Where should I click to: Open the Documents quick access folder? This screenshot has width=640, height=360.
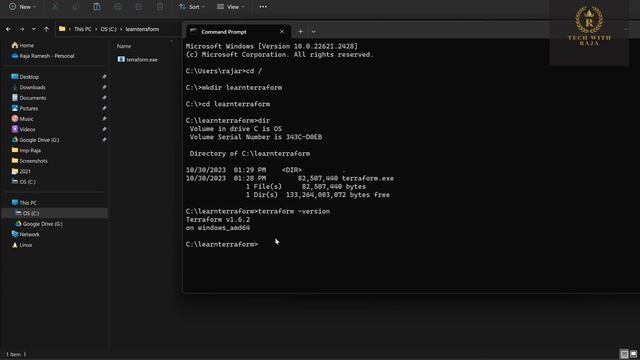point(29,98)
